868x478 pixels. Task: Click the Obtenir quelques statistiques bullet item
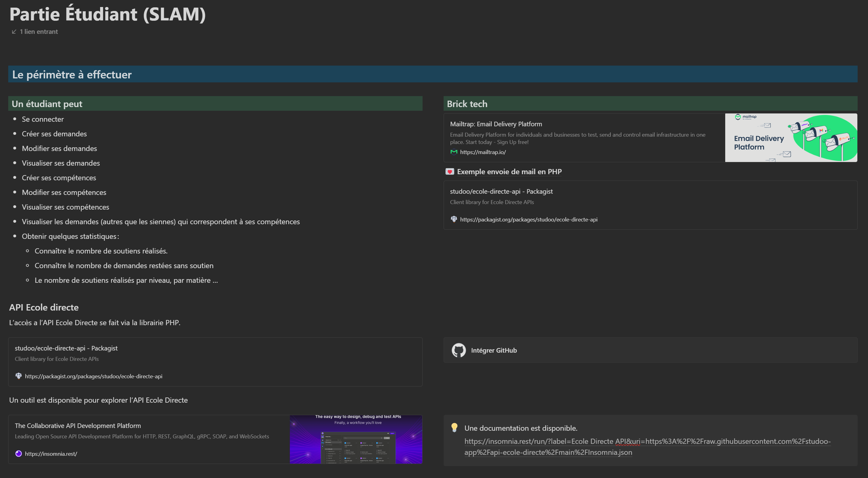click(70, 236)
